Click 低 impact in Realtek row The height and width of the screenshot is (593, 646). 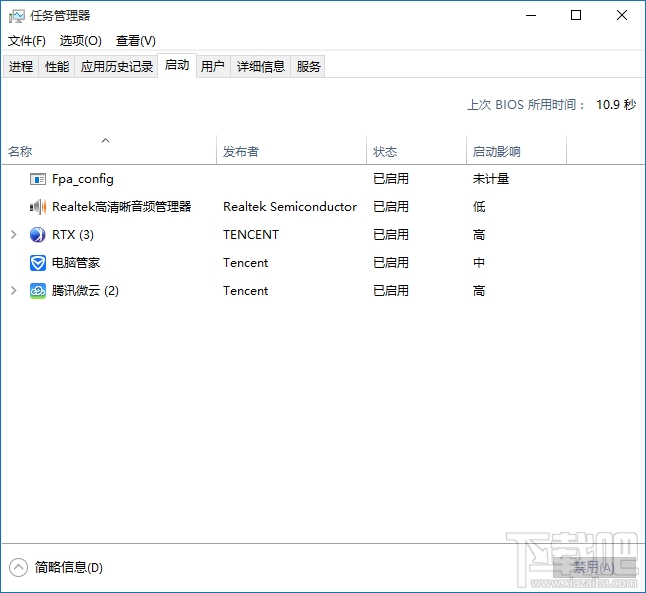[x=479, y=207]
